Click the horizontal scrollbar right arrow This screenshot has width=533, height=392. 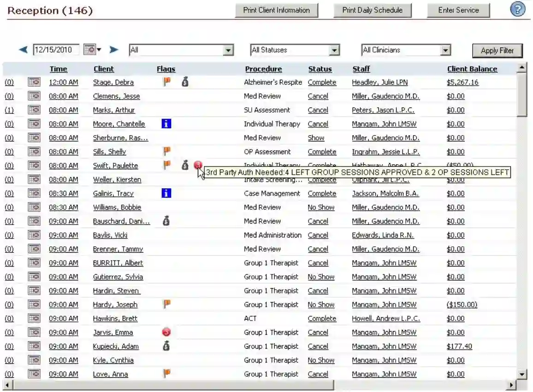coord(512,384)
